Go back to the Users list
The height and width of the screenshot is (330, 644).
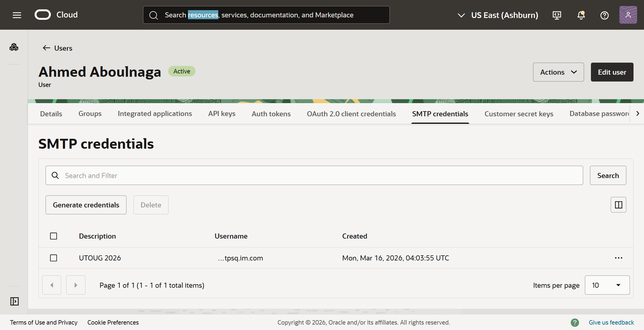pos(57,48)
